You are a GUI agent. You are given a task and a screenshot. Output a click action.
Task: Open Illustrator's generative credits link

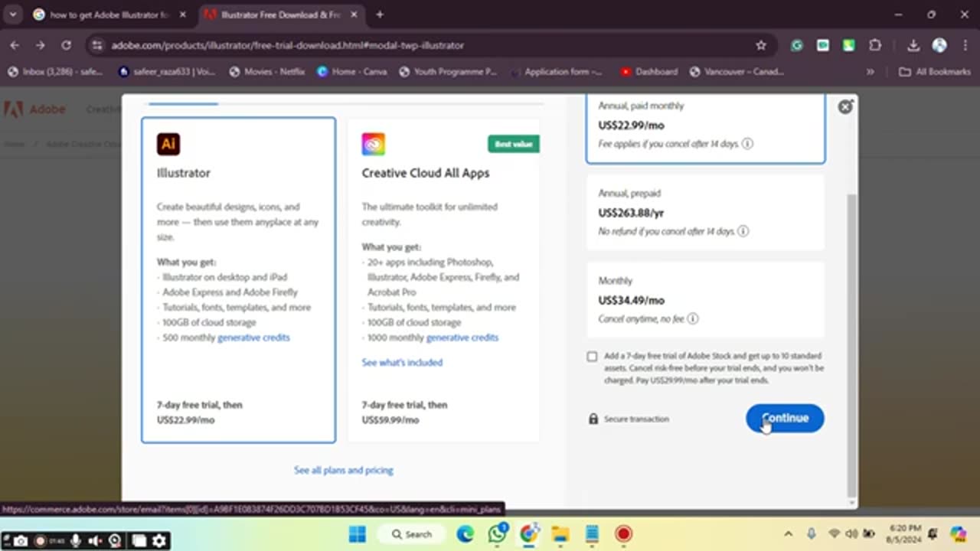point(253,337)
